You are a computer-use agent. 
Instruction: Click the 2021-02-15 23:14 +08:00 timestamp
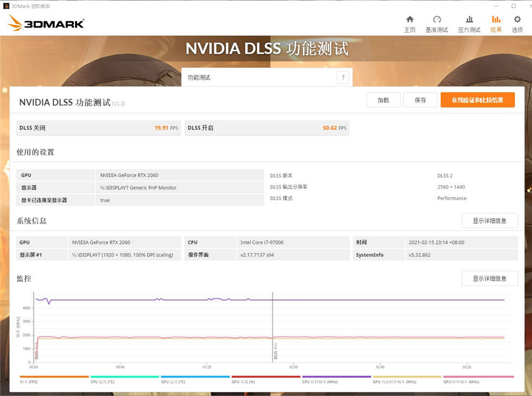point(436,242)
